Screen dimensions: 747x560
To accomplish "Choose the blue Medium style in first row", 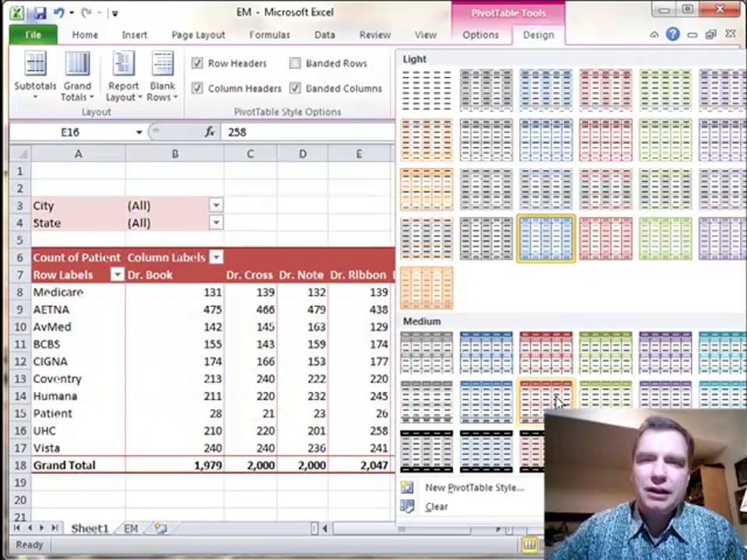I will [x=486, y=352].
